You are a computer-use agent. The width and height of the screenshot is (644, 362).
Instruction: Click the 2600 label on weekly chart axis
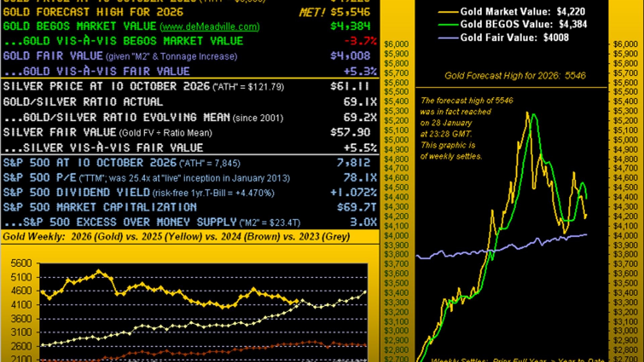pos(21,346)
